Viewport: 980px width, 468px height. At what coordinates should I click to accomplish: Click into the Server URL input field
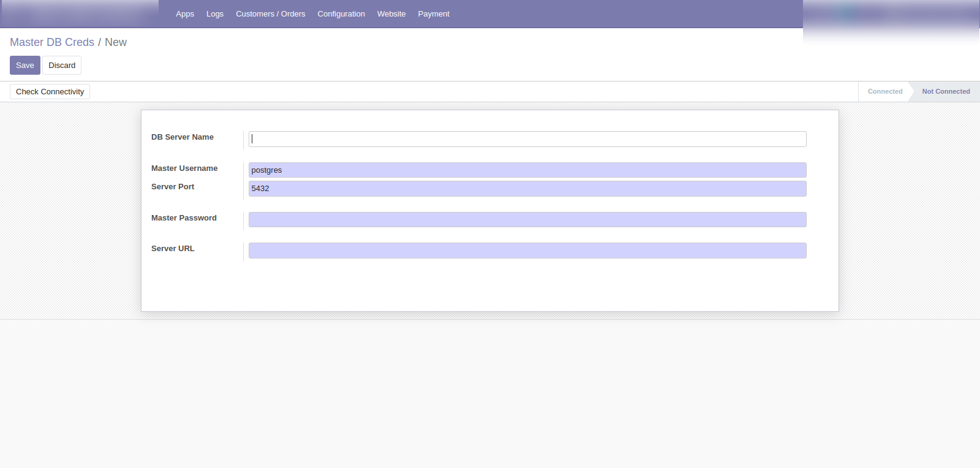coord(527,251)
